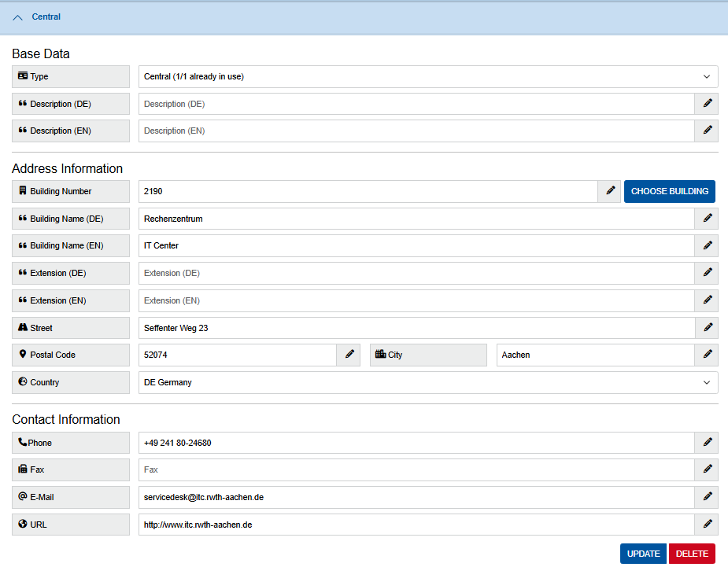The image size is (728, 567).
Task: Edit the Building Name (EN) via pencil icon
Action: tap(706, 245)
